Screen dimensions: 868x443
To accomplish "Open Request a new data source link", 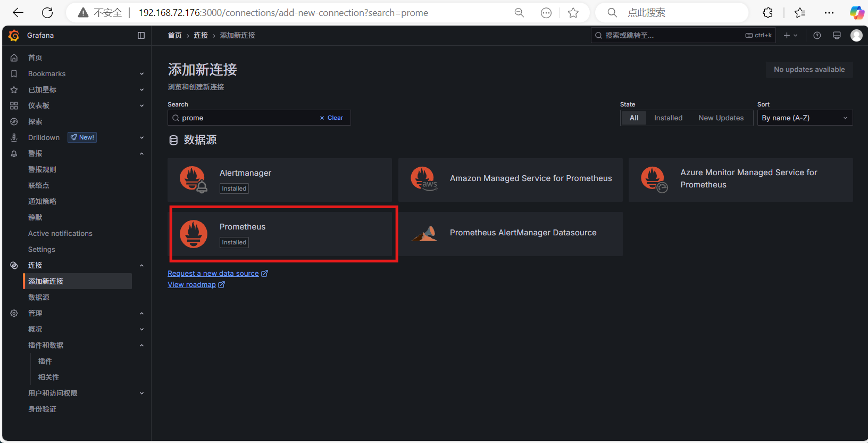I will 218,273.
